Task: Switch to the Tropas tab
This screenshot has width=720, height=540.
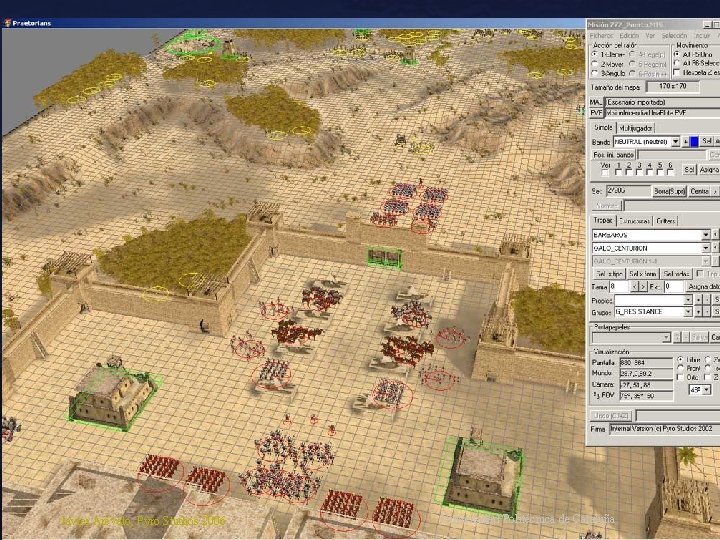Action: [603, 220]
